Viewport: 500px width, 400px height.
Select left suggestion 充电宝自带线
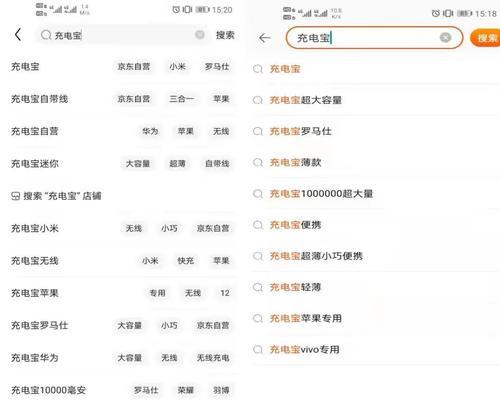click(40, 99)
